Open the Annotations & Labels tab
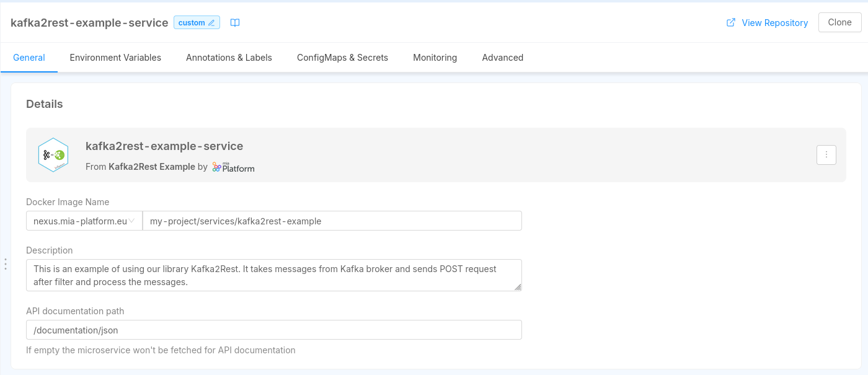Viewport: 868px width, 375px height. pyautogui.click(x=229, y=58)
